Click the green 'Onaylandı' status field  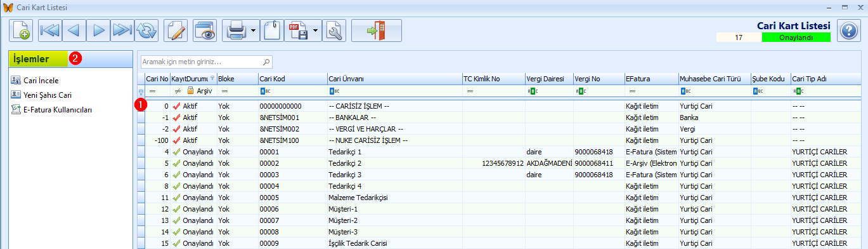(796, 37)
